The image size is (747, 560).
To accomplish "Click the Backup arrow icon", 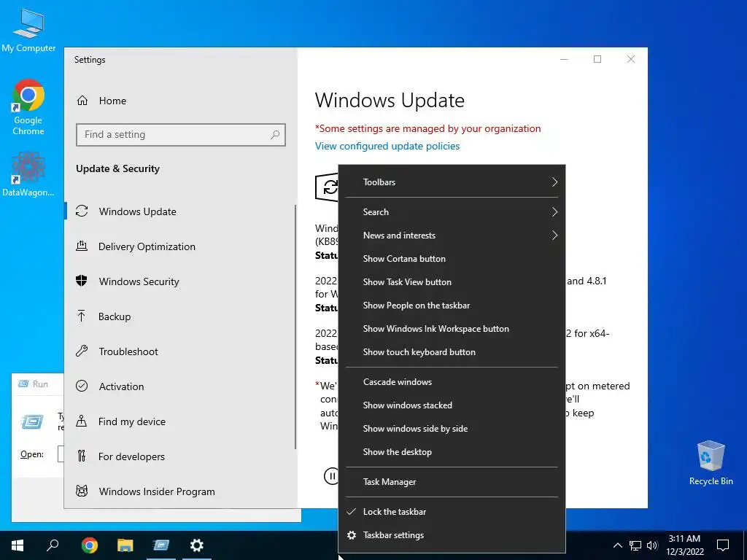I will (x=82, y=316).
